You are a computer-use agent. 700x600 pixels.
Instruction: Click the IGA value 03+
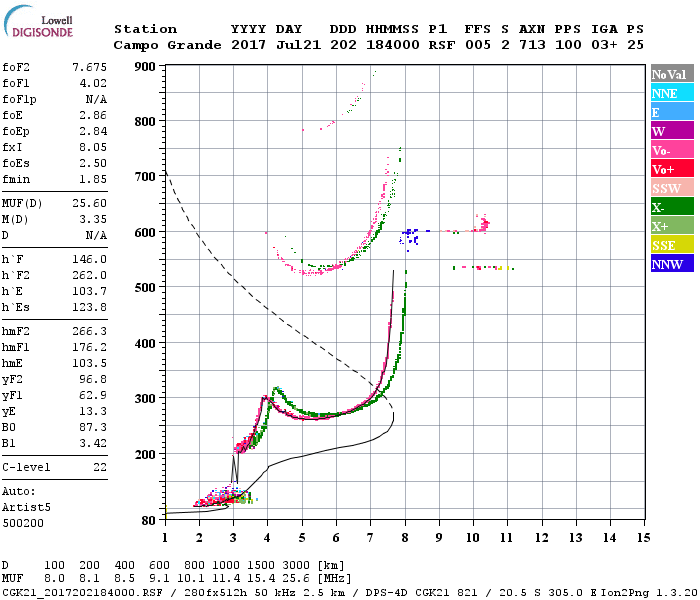coord(604,45)
